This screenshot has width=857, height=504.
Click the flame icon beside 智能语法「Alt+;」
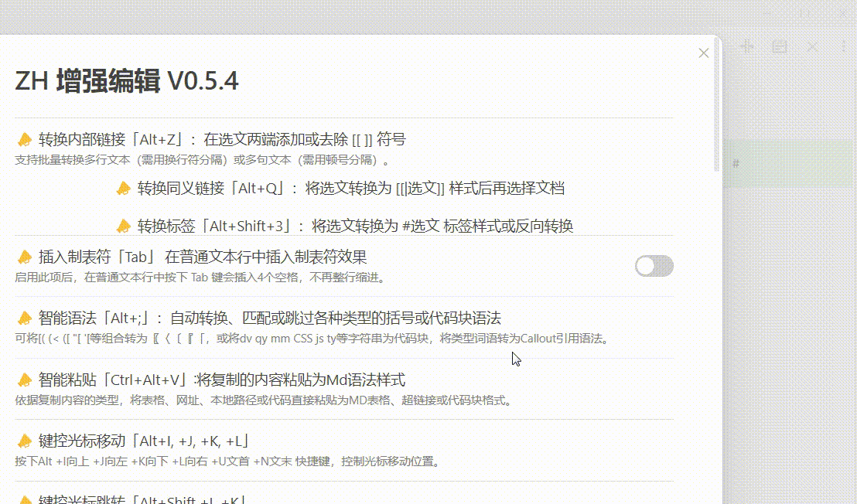coord(24,317)
